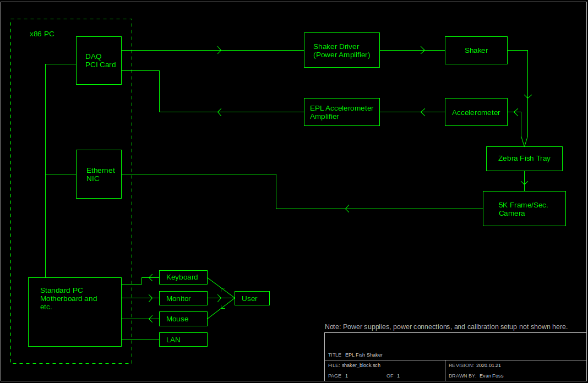Select the LAN block

pyautogui.click(x=183, y=340)
